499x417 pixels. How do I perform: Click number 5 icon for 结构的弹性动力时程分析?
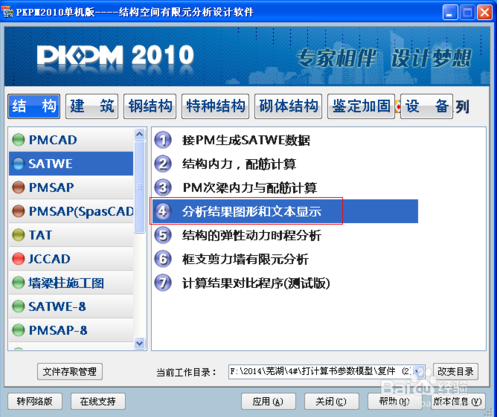tap(163, 235)
